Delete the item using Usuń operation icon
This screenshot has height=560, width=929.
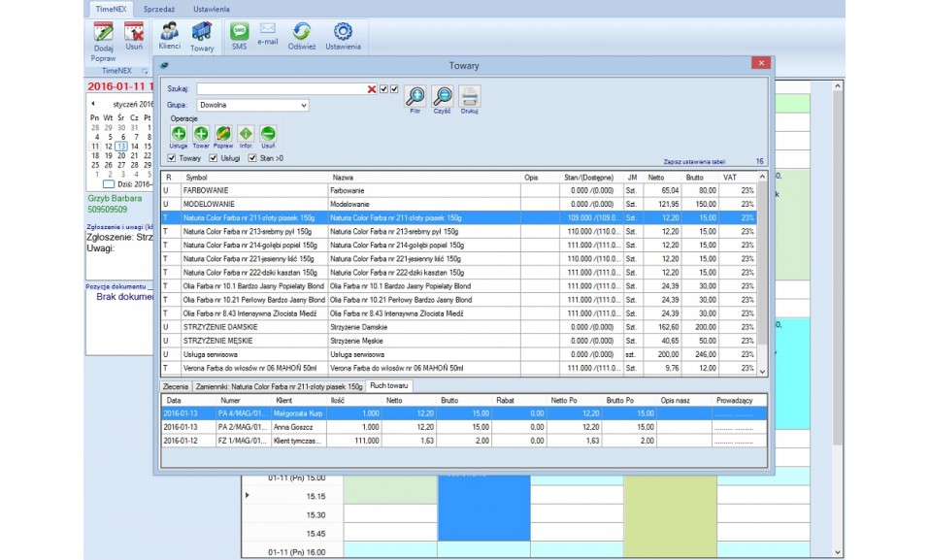(268, 134)
